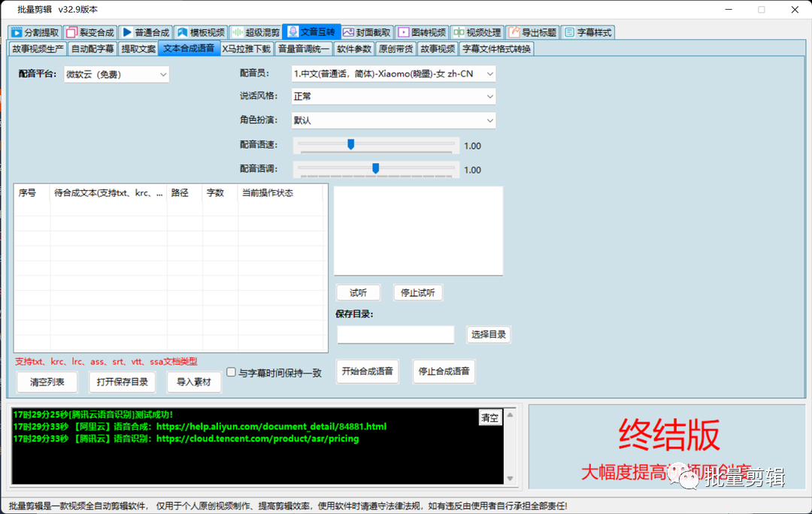Click the 当前操作状态 column header
Viewport: 812px width, 514px height.
(x=280, y=193)
